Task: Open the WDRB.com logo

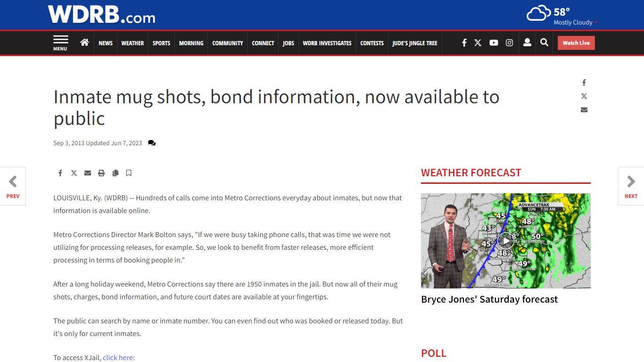Action: (x=101, y=15)
